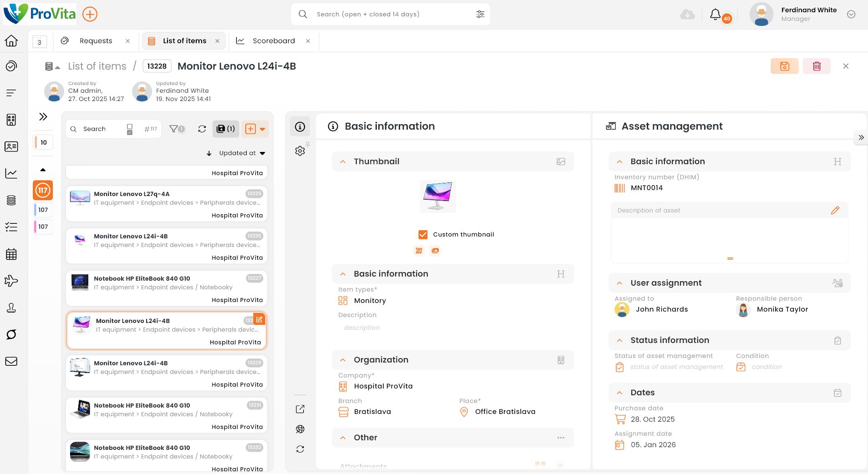Toggle the saved items (1) button
Image resolution: width=868 pixels, height=474 pixels.
tap(226, 129)
